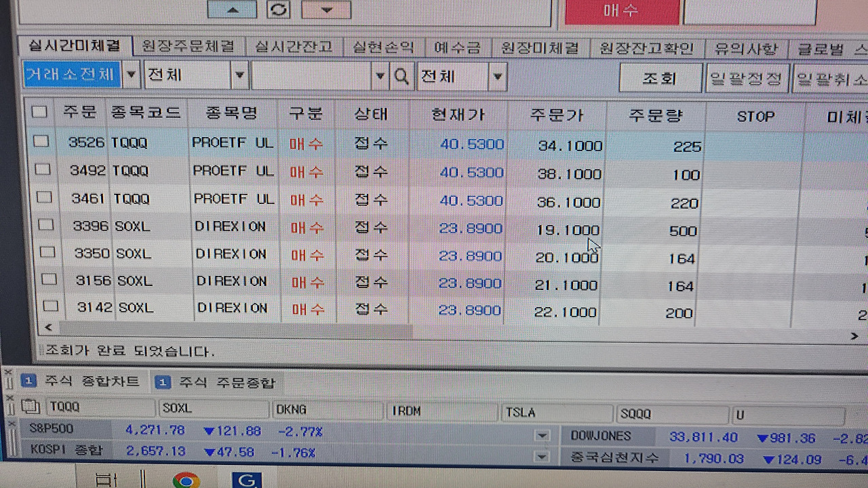Click the 현재가 column header
The image size is (868, 488).
(458, 115)
